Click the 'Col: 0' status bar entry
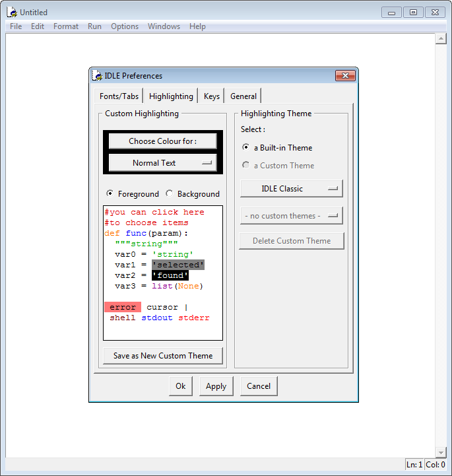This screenshot has height=476, width=452. coord(436,465)
